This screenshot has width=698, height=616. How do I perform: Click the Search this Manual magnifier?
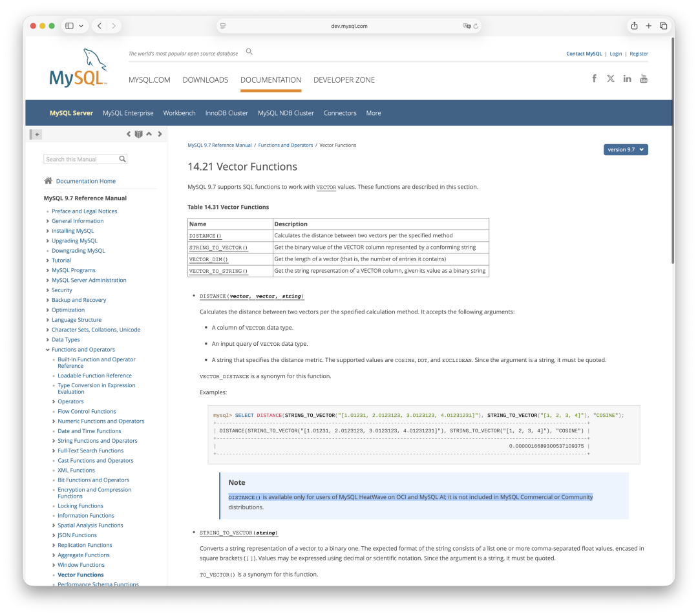(x=122, y=159)
